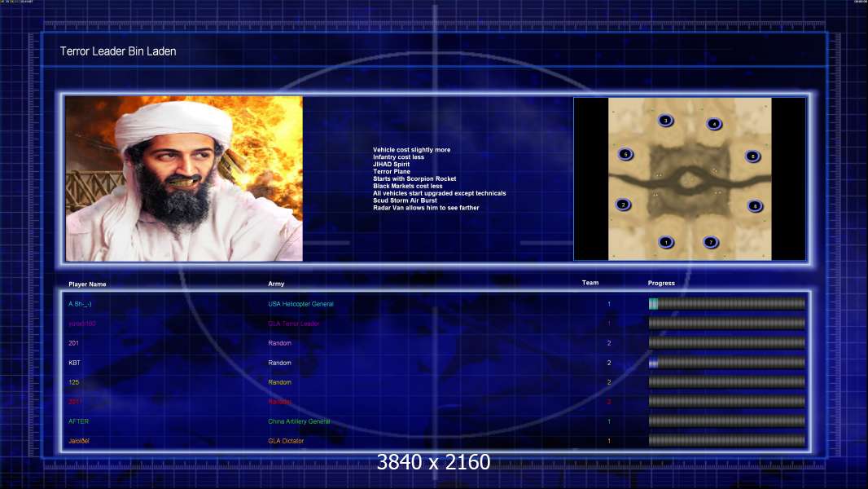This screenshot has height=489, width=868.
Task: Click the Army column header
Action: click(276, 284)
